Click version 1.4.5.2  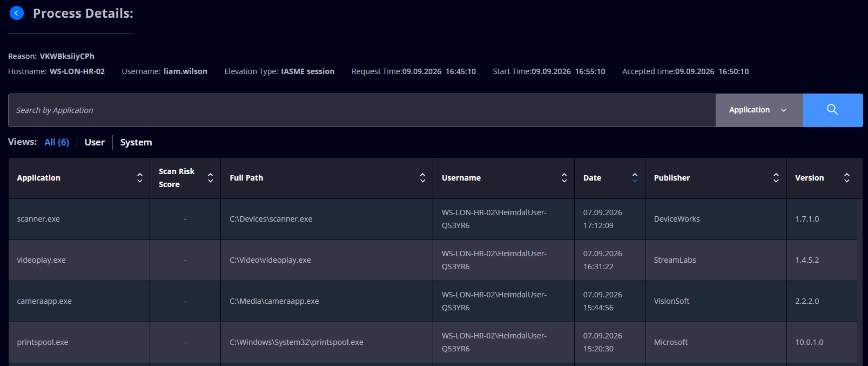coord(807,260)
